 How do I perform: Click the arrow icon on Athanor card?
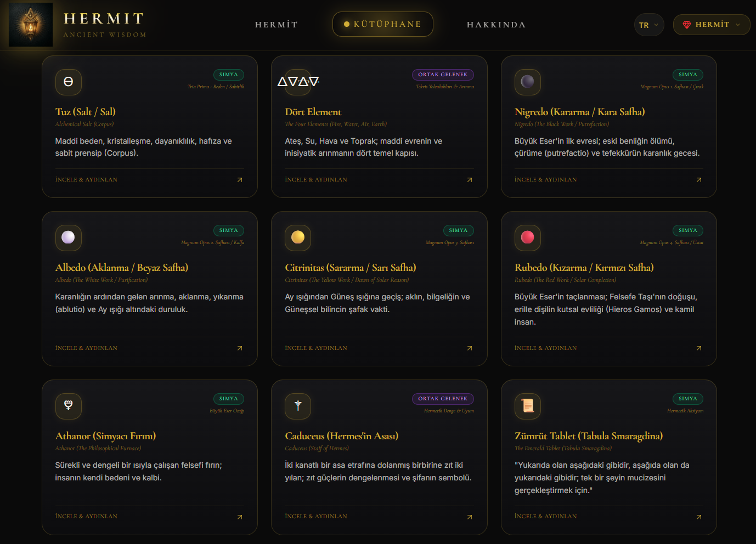point(240,517)
